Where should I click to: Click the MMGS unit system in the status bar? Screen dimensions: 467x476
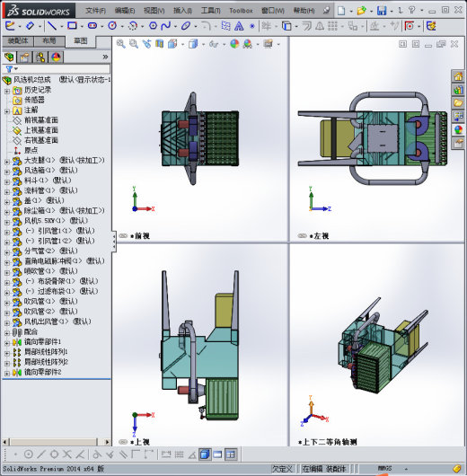click(384, 469)
